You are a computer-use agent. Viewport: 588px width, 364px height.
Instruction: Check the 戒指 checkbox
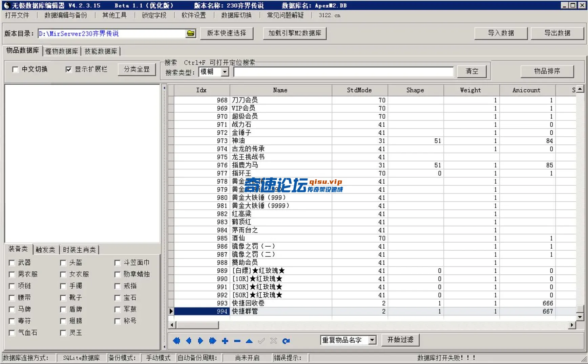coord(118,286)
